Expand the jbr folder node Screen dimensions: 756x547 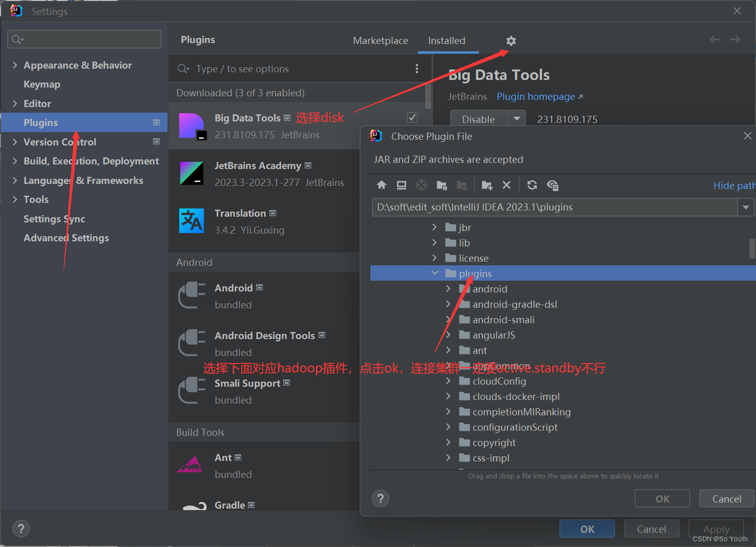coord(435,227)
